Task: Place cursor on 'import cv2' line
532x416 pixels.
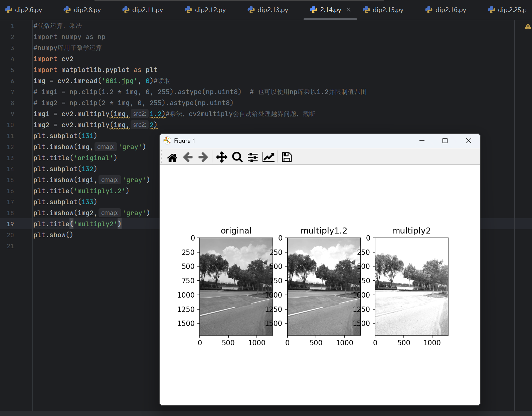Action: tap(53, 59)
